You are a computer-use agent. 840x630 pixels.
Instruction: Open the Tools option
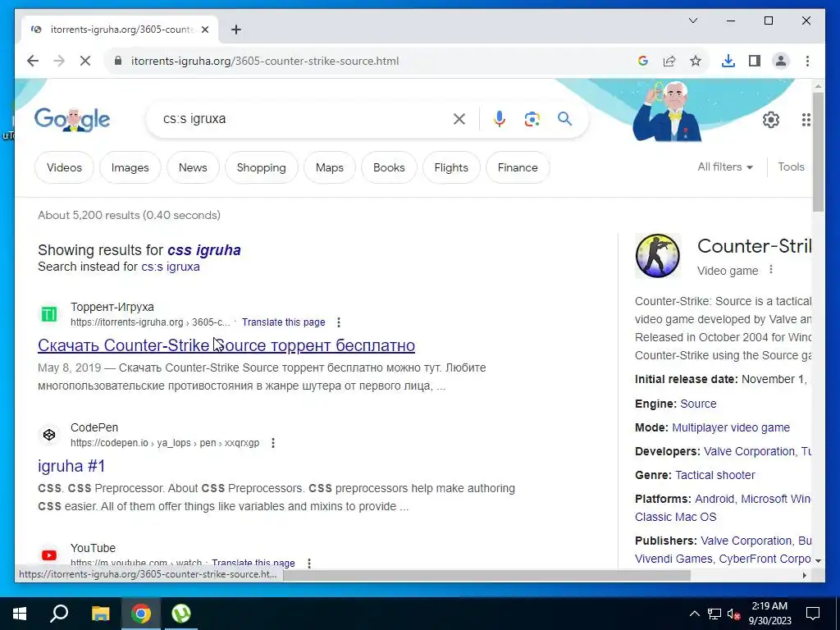[792, 167]
